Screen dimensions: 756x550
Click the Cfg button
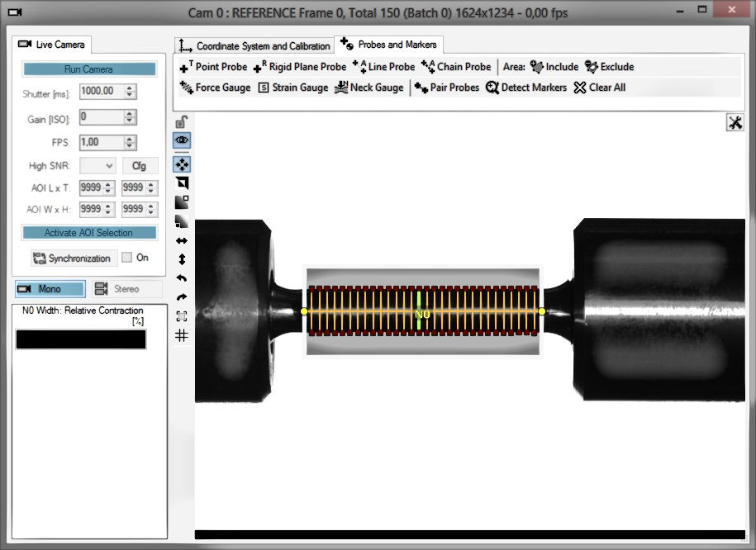tap(140, 166)
